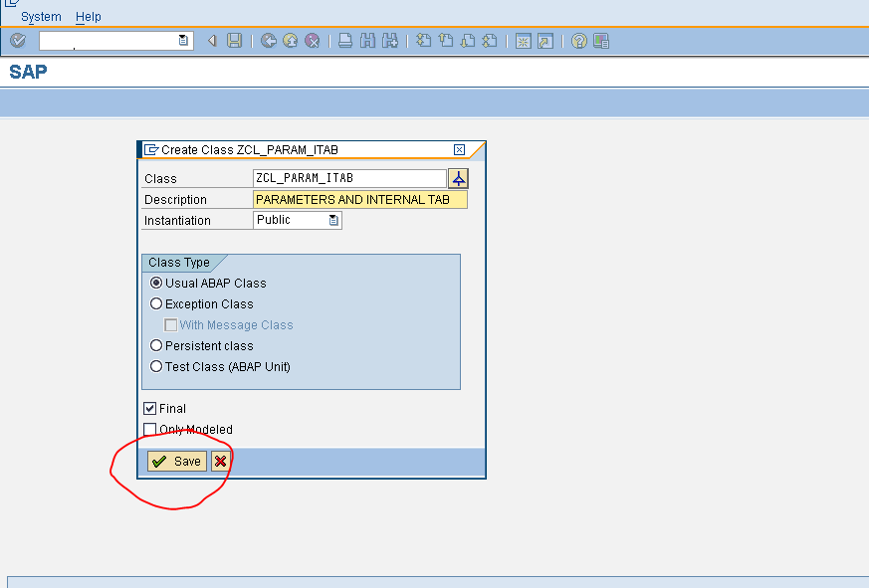
Task: Click the Save icon in the standard toolbar
Action: (x=236, y=41)
